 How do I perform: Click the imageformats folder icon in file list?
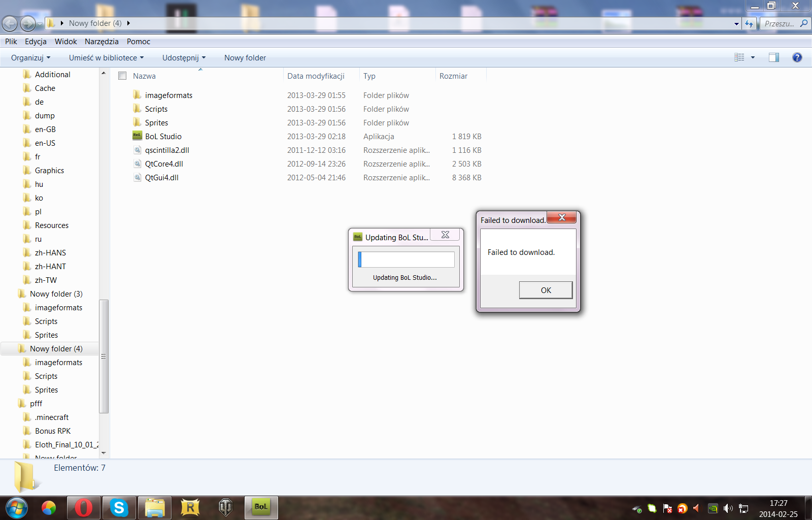point(137,95)
